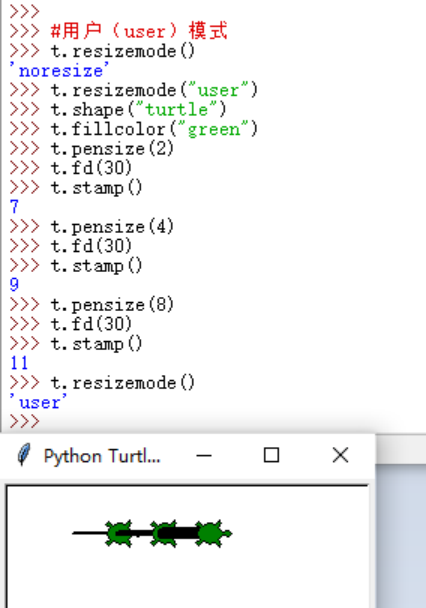Click the t.resizemode("user") line
Viewport: 426px width, 608px height.
pyautogui.click(x=154, y=90)
